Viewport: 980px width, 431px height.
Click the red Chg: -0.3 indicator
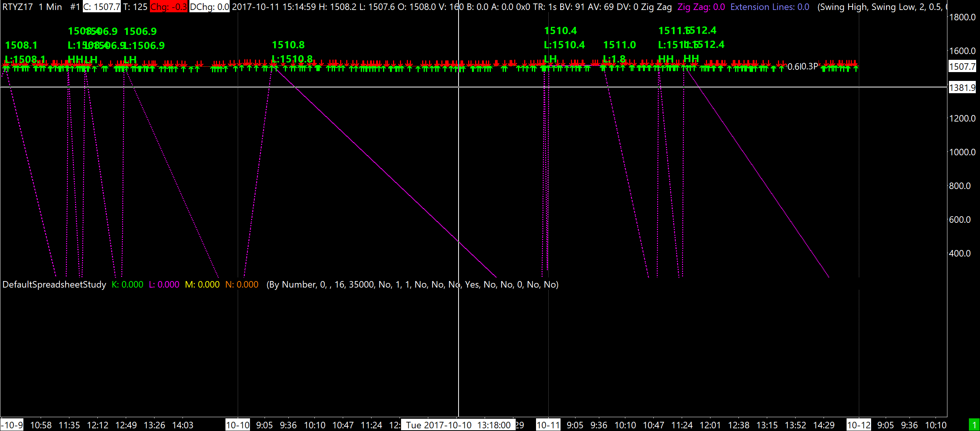tap(168, 7)
